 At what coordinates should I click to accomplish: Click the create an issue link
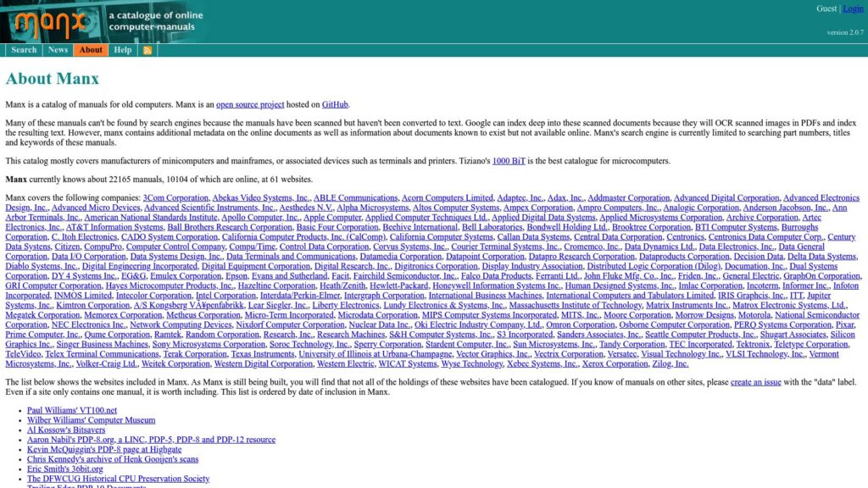coord(755,382)
